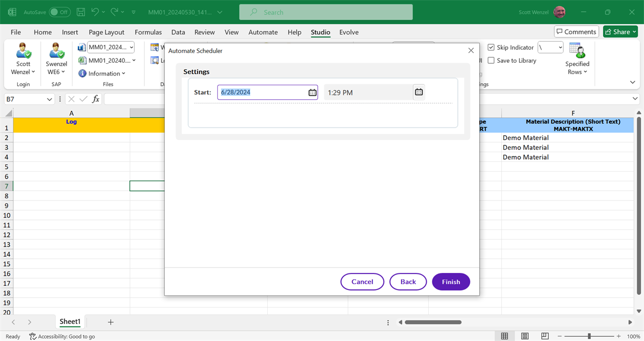Uncheck the Skip Indicator checkbox
This screenshot has width=644, height=341.
[491, 47]
